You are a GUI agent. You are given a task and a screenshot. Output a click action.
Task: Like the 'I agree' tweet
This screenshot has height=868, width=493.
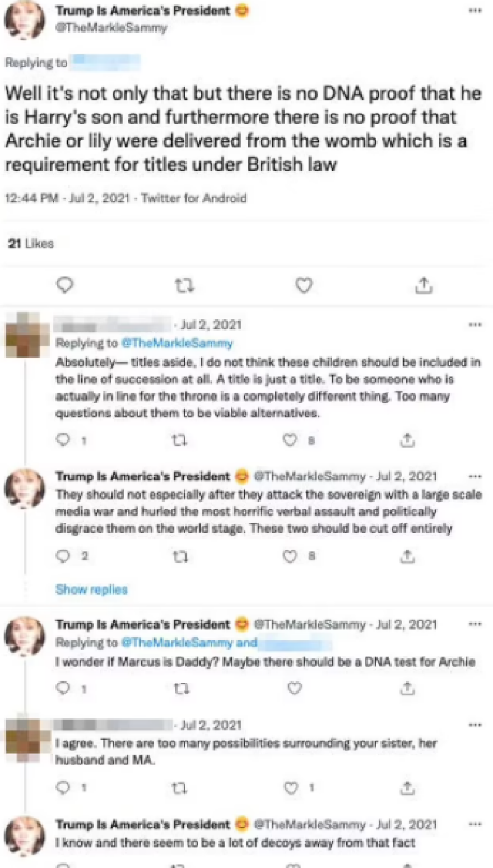(x=291, y=788)
